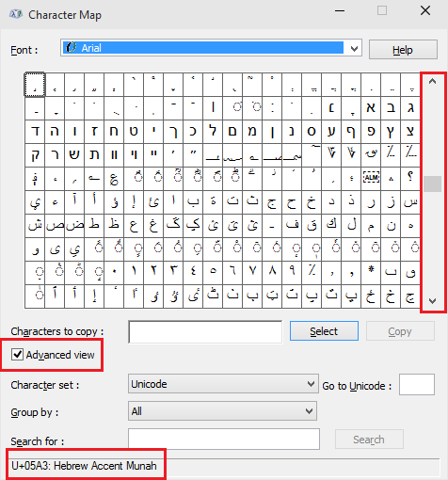Click the disabled Search button

[369, 440]
